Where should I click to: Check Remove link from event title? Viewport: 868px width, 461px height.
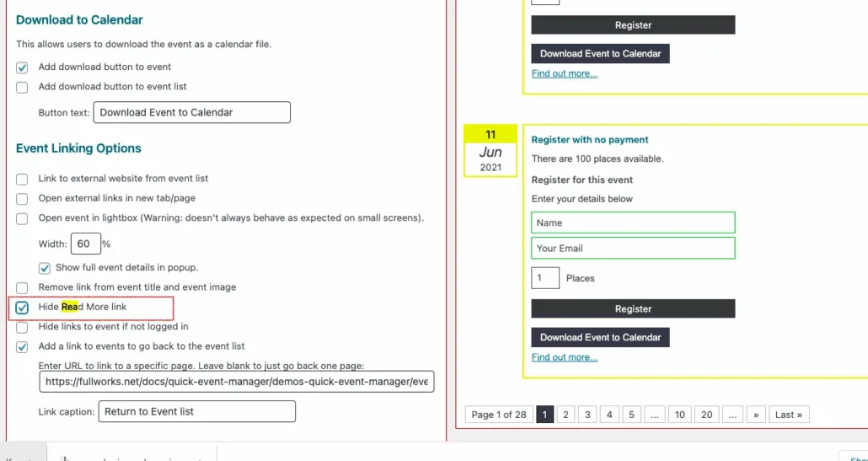point(22,287)
